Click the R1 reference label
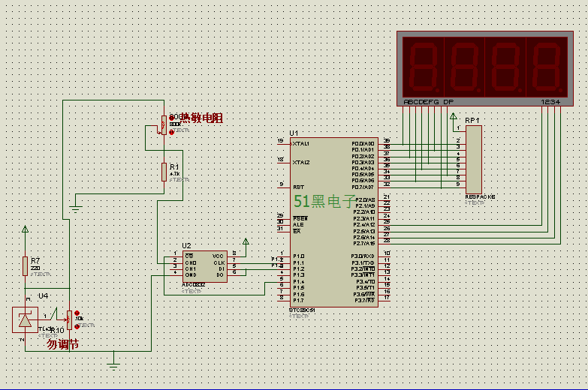 coord(174,166)
